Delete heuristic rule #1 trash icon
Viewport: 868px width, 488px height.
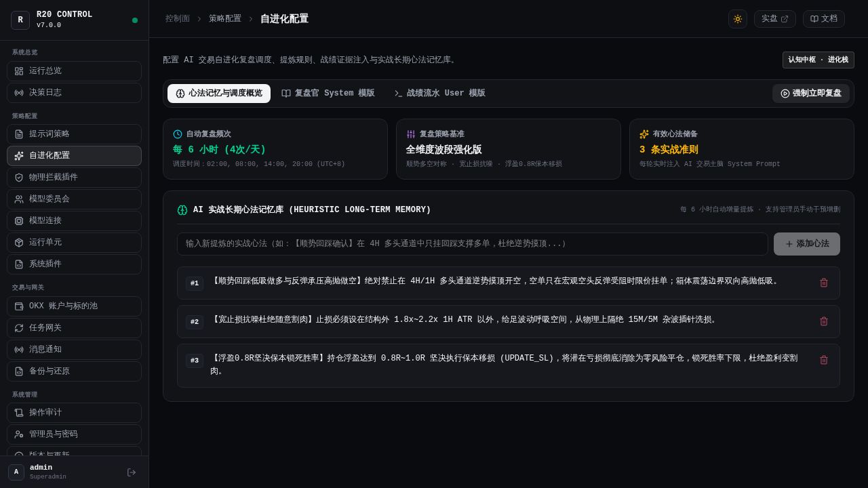824,283
